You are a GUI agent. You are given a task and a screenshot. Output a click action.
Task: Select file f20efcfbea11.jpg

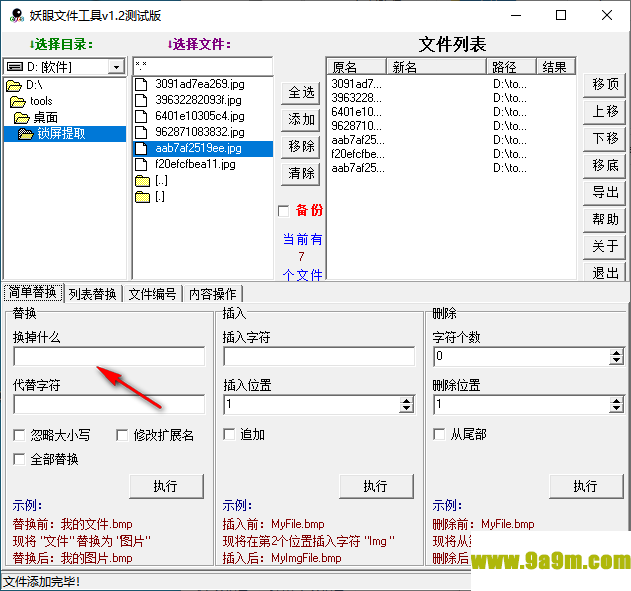[195, 165]
